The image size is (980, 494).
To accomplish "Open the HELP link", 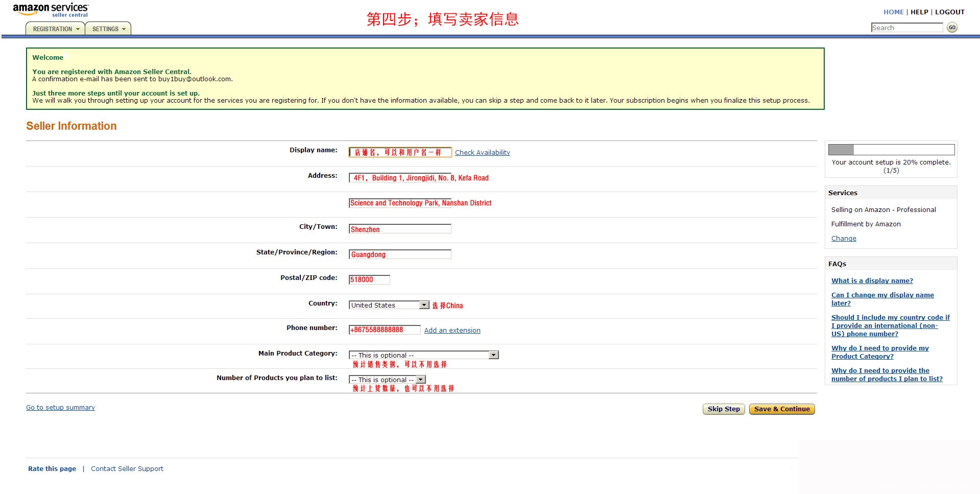I will [919, 12].
